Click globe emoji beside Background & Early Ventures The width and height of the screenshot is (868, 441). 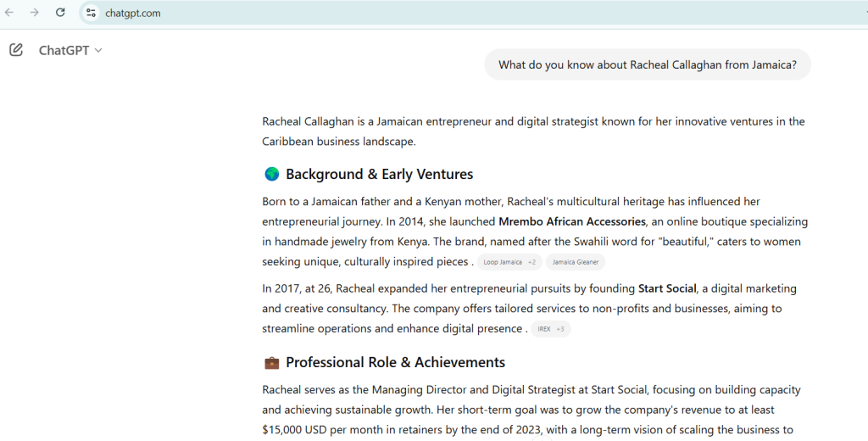click(272, 175)
